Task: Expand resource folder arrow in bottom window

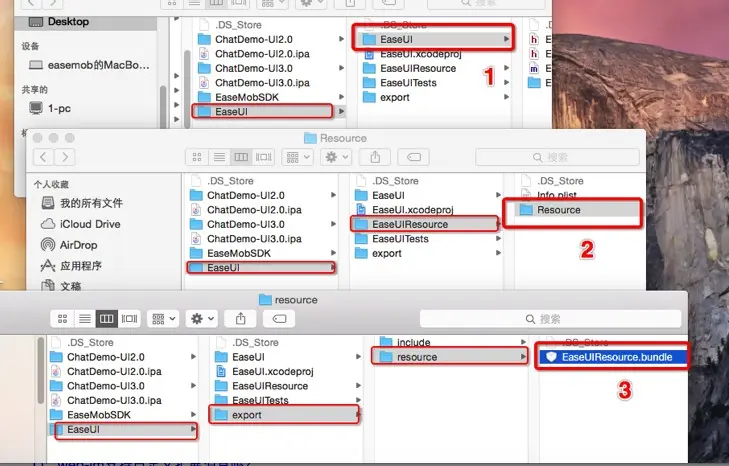Action: tap(523, 357)
